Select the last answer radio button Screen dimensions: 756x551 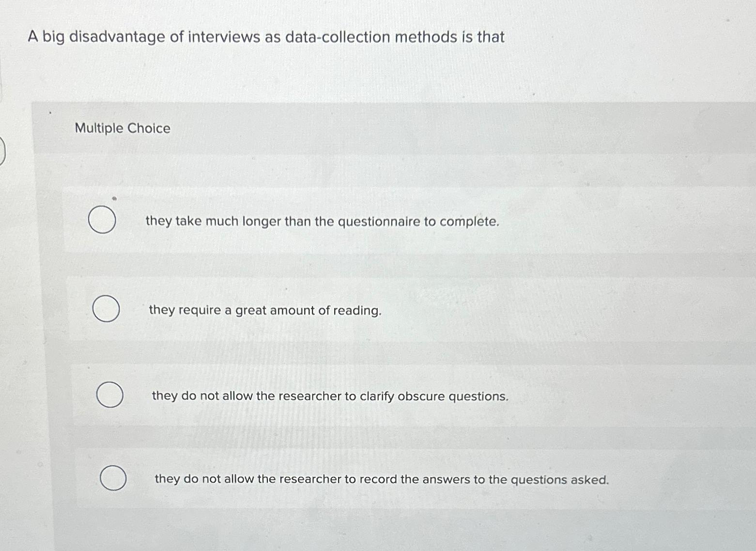[x=113, y=478]
